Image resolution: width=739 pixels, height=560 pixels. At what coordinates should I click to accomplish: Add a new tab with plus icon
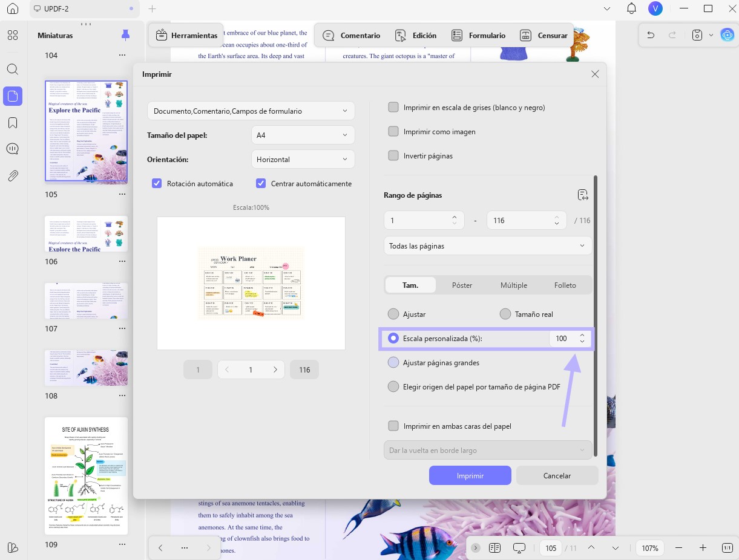[x=153, y=8]
